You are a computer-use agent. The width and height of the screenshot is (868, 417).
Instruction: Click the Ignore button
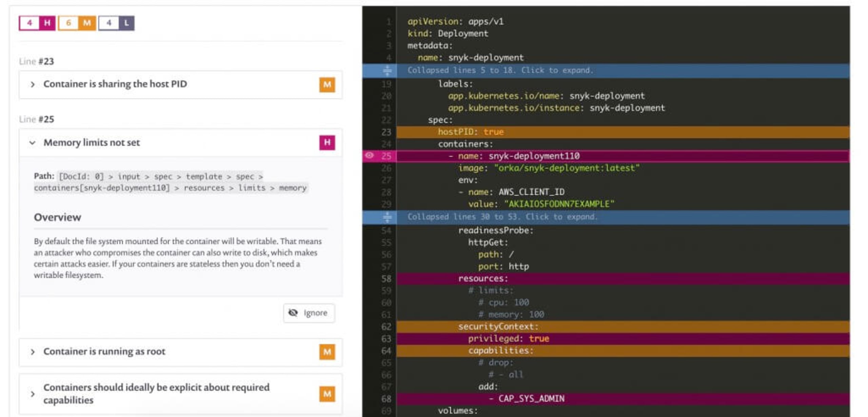coord(309,313)
